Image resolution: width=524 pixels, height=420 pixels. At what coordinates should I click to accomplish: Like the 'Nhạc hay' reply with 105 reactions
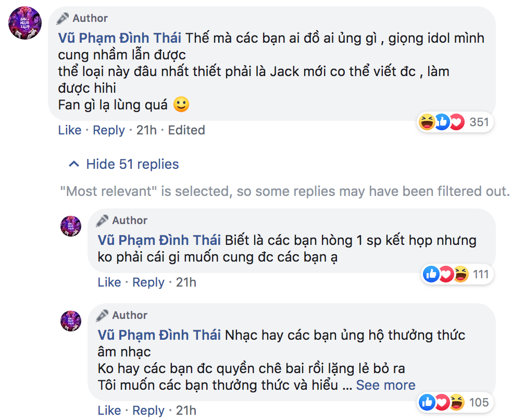click(x=109, y=411)
